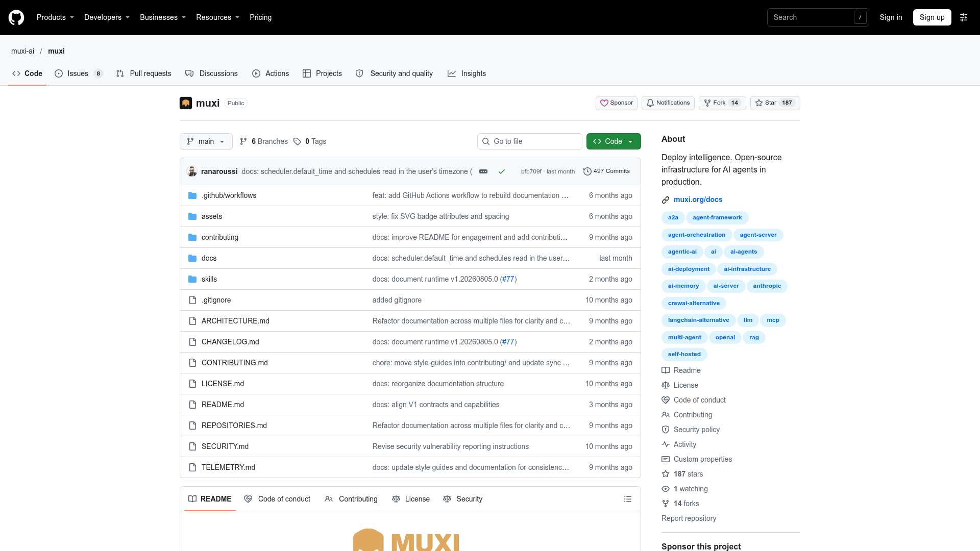Open CHANGELOG.md file

[230, 342]
